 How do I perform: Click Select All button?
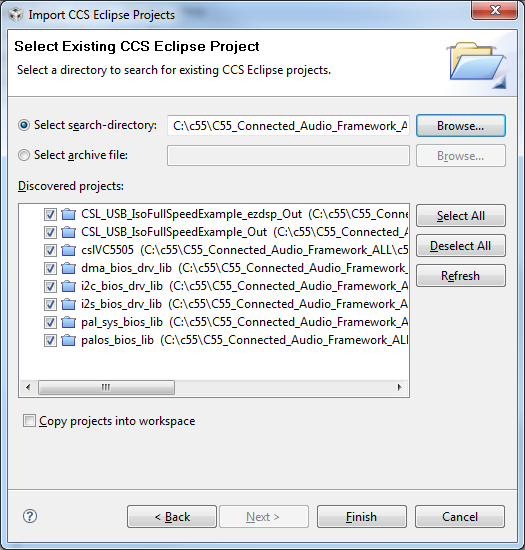460,216
